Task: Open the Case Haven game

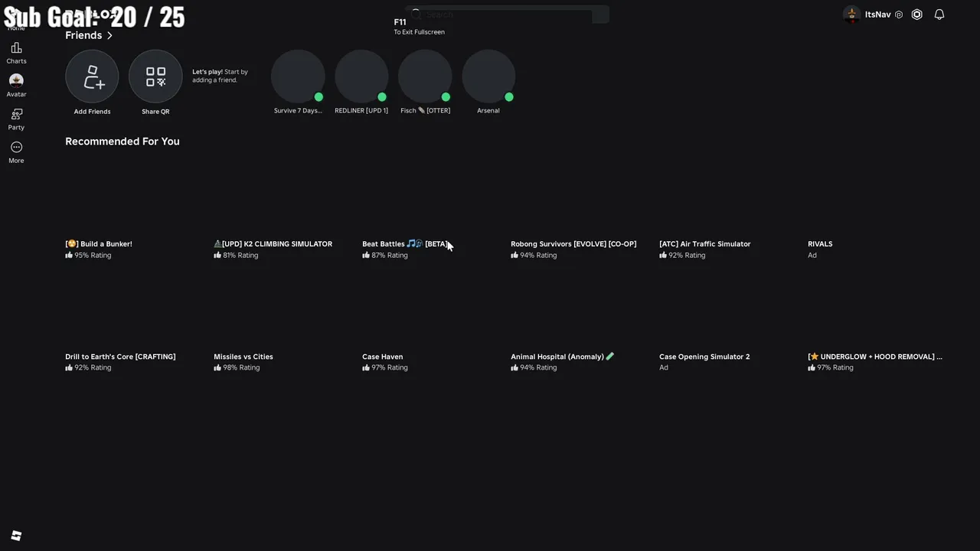Action: (383, 357)
